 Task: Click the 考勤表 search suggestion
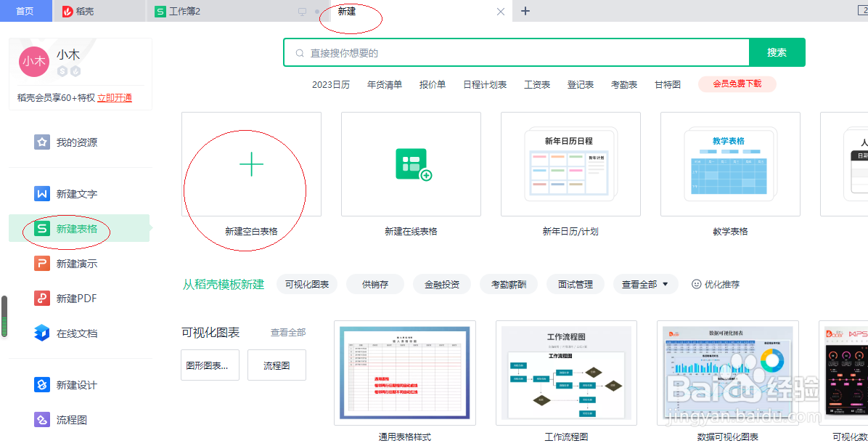click(624, 85)
